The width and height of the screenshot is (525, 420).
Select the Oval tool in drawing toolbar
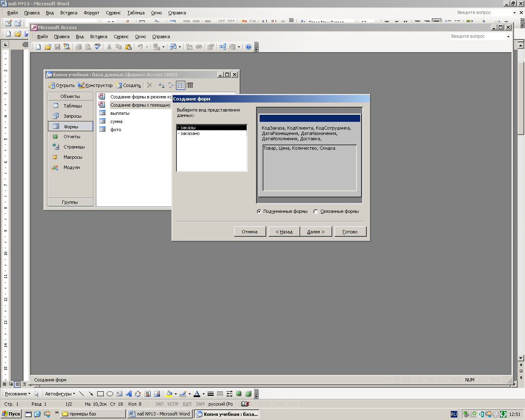110,394
